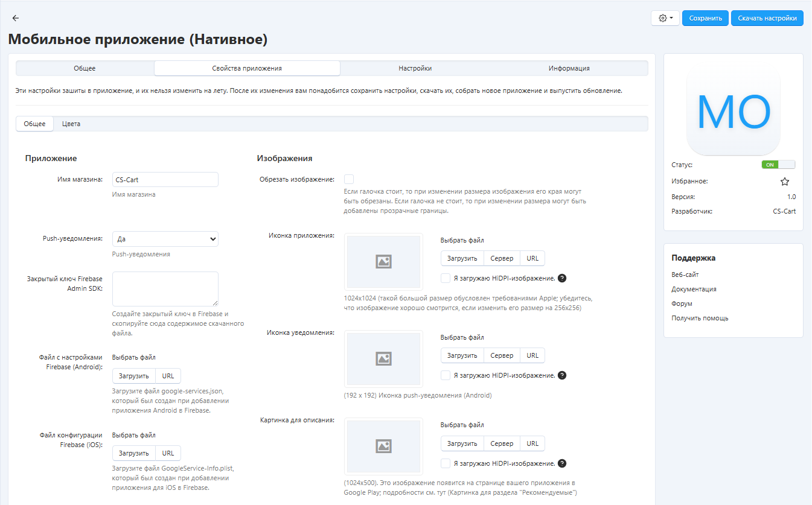Click the app icon image placeholder
Screen dimensions: 812x505
pyautogui.click(x=383, y=262)
